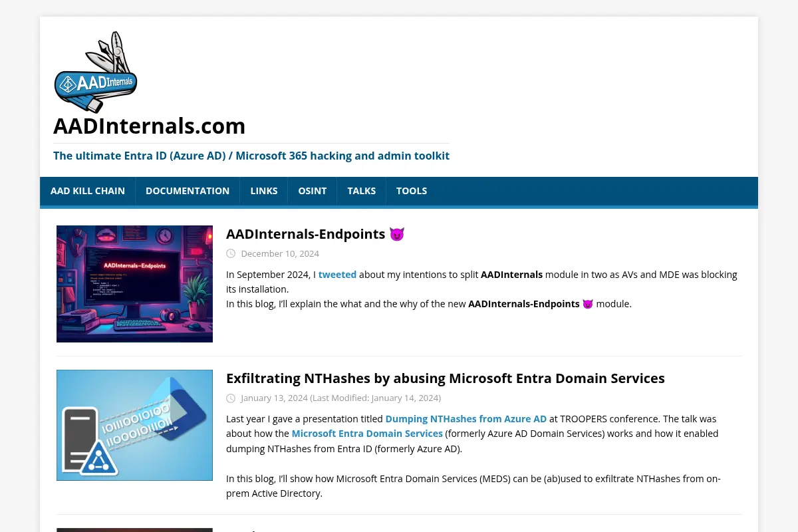Click the clock icon beside December 10, 2024
798x532 pixels.
click(x=231, y=253)
